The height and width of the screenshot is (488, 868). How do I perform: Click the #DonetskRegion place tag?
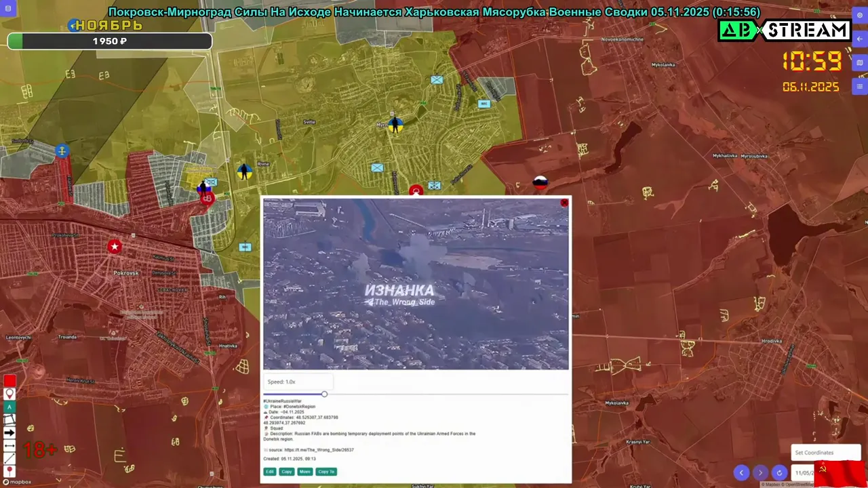pos(299,407)
